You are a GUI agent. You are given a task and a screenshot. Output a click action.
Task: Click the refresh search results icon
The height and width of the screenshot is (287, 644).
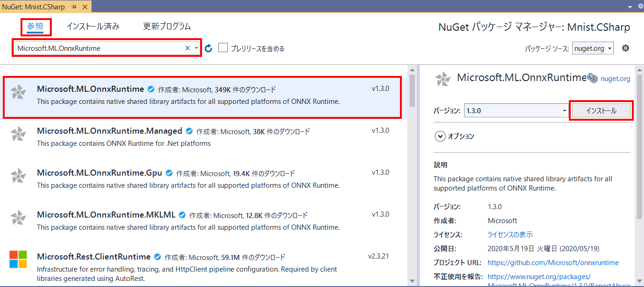click(x=209, y=48)
